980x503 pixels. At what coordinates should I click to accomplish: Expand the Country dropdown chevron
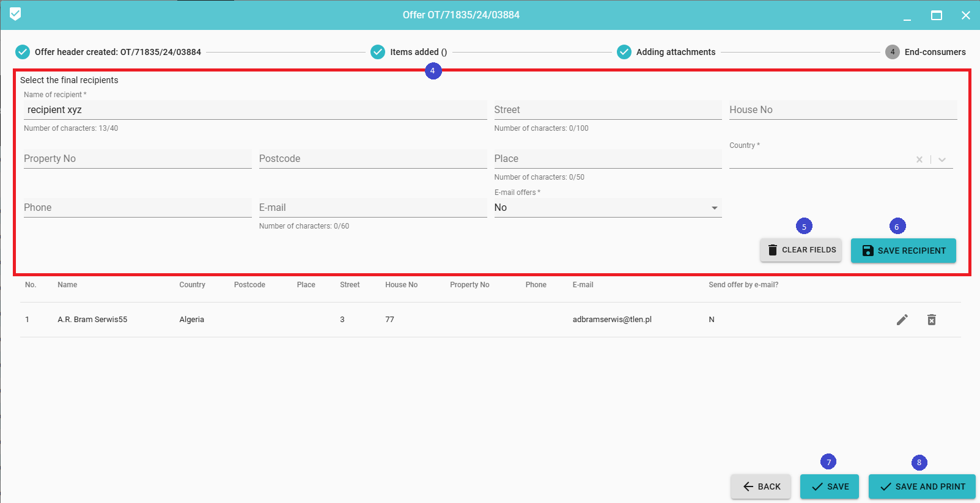pos(942,160)
